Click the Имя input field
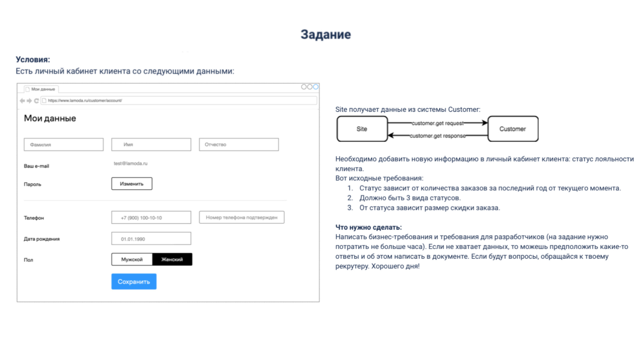This screenshot has width=644, height=362. coord(151,144)
